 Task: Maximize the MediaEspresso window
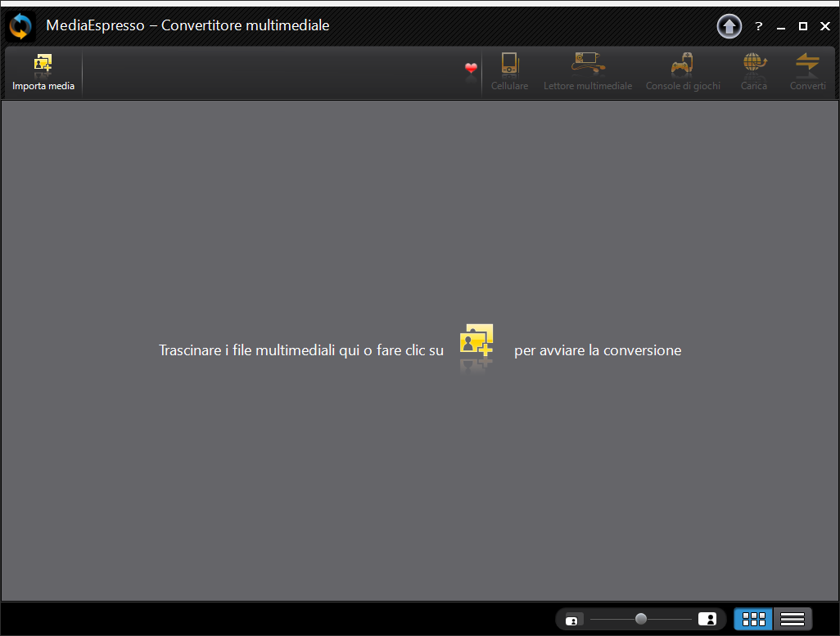(x=803, y=26)
